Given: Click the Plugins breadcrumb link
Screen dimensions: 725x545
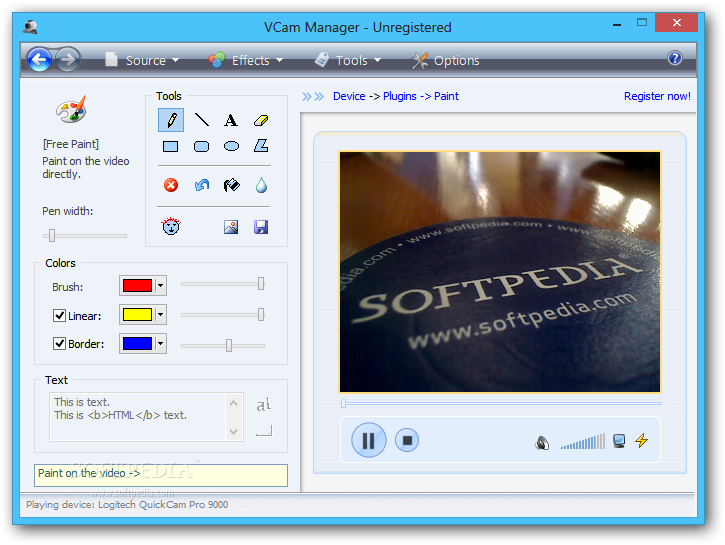Looking at the screenshot, I should pyautogui.click(x=400, y=96).
